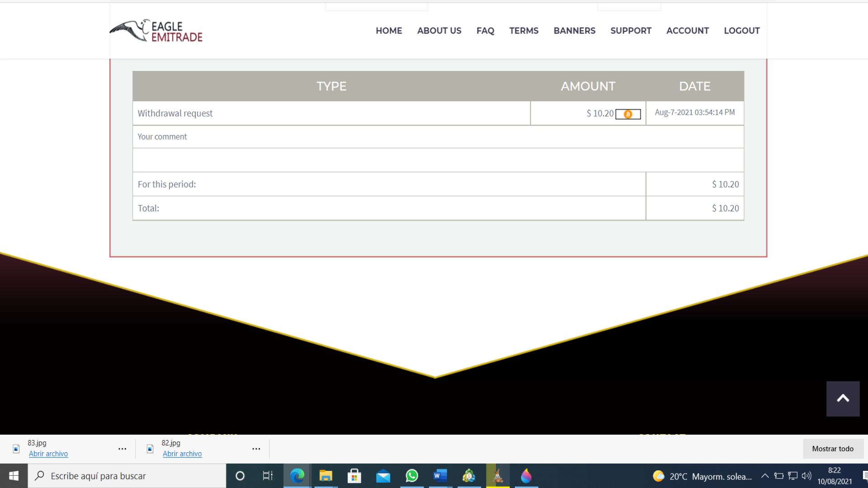
Task: Click the Bitcoin payment icon
Action: (628, 114)
